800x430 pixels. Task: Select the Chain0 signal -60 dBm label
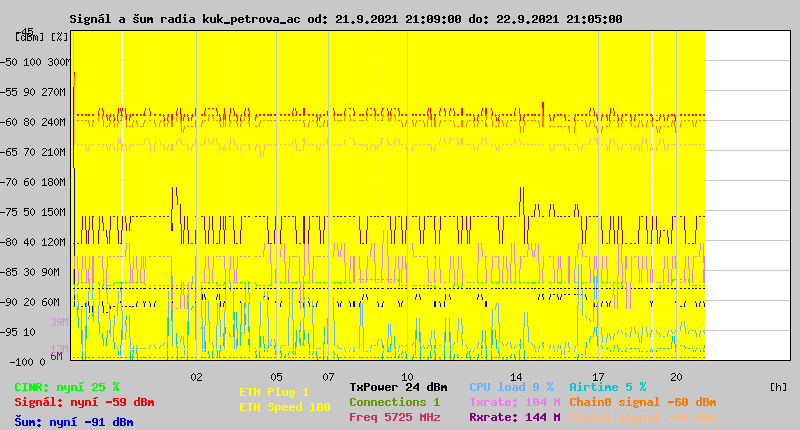tap(640, 402)
